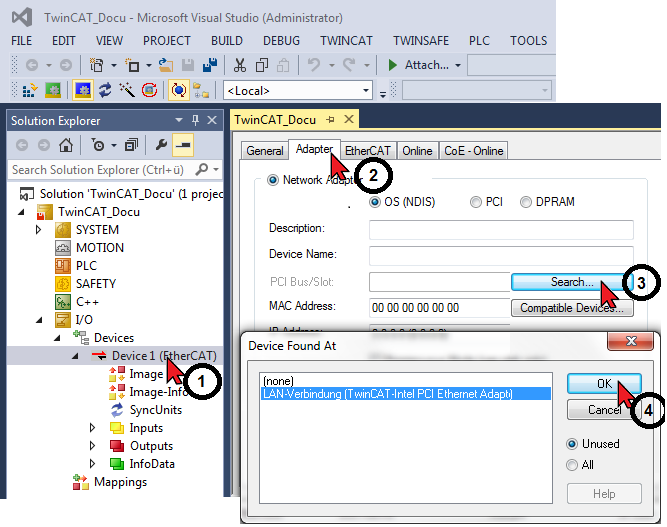667x527 pixels.
Task: Click Solution Explorer Properties wrench icon
Action: coord(161,145)
